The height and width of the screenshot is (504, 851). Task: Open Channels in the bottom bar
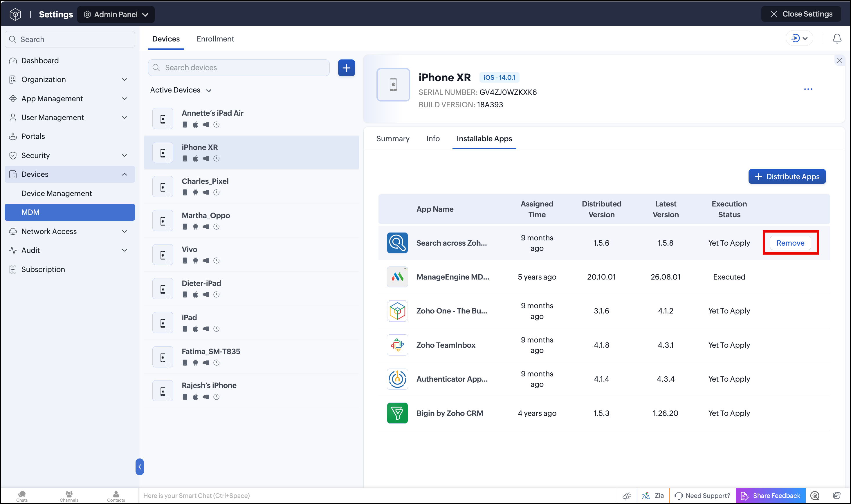click(69, 496)
